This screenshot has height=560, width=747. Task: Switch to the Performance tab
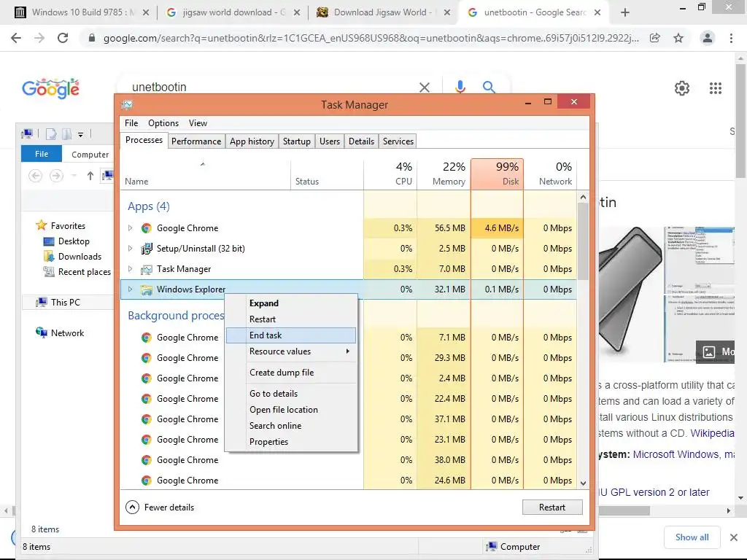(196, 141)
